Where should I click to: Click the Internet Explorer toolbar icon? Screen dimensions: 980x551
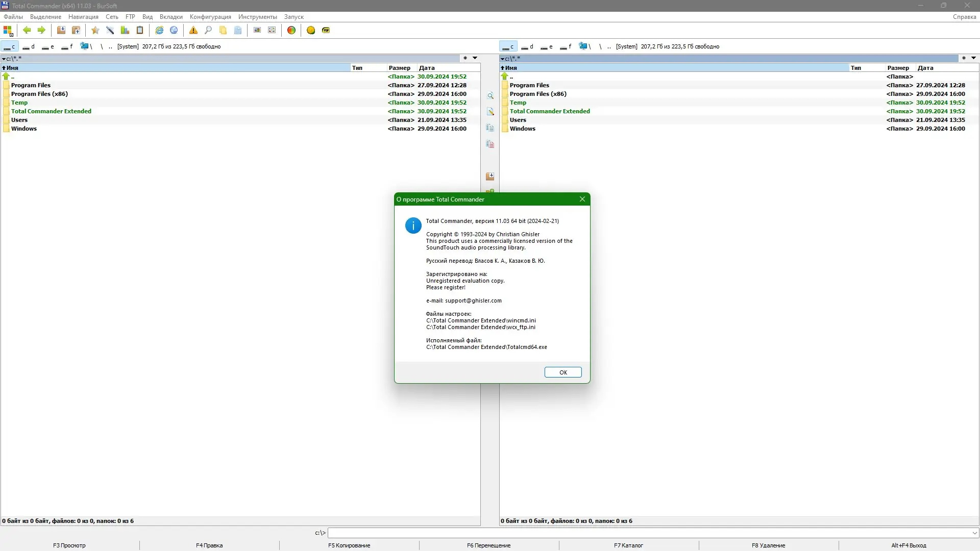tap(159, 30)
